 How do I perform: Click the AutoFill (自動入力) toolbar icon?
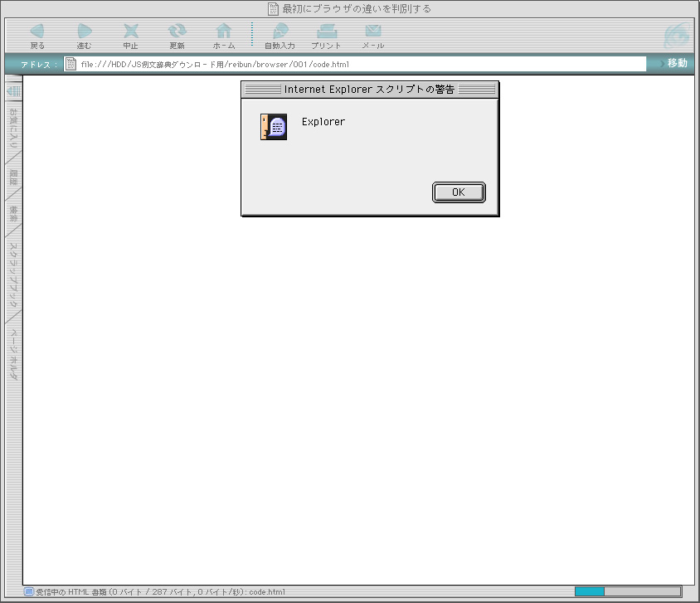point(280,31)
